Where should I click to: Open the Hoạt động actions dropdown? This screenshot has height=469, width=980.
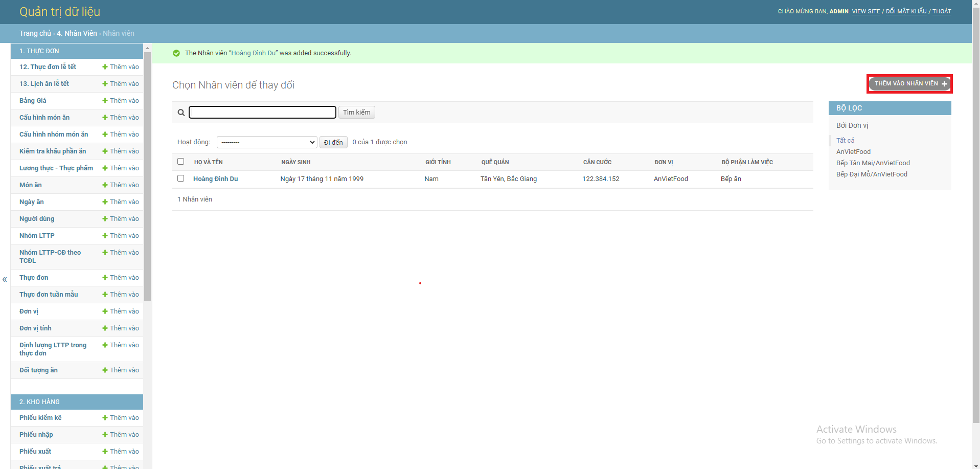click(x=266, y=142)
